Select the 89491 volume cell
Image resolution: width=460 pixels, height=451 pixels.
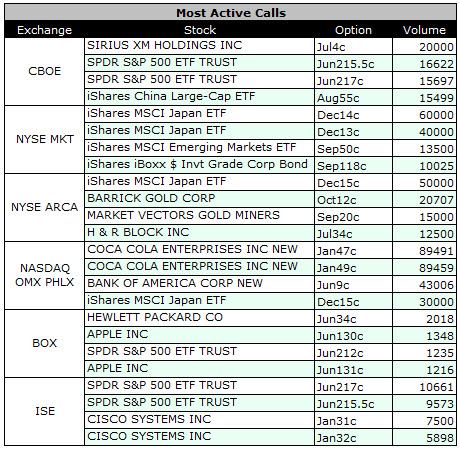(x=424, y=250)
